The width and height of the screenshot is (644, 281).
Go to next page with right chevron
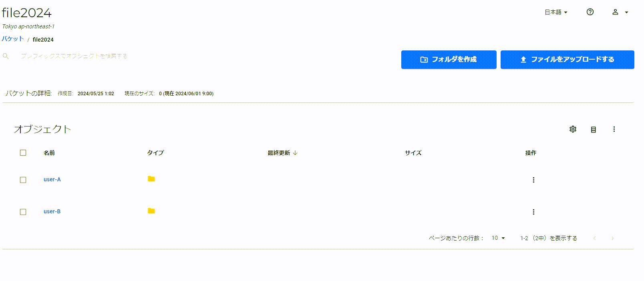click(x=612, y=238)
